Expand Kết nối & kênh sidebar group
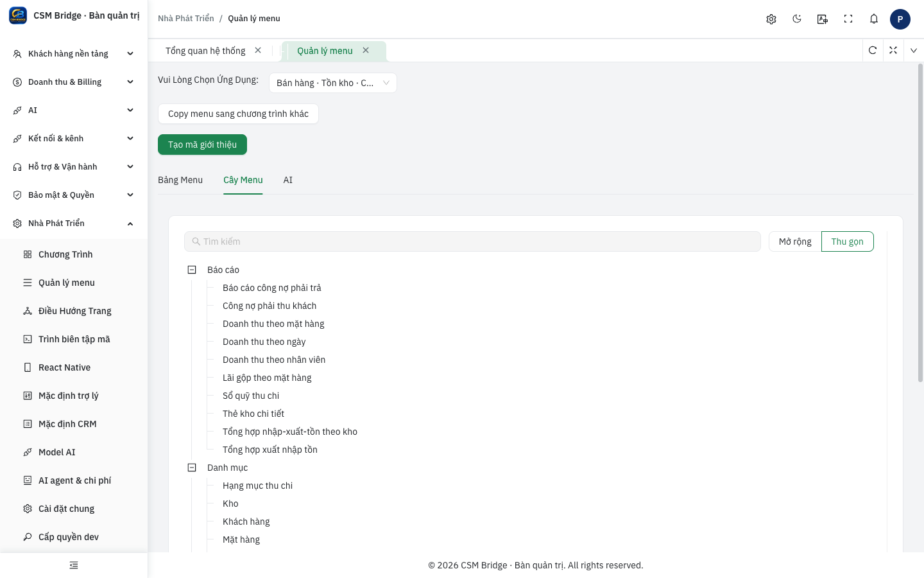Viewport: 924px width, 578px height. coord(74,139)
